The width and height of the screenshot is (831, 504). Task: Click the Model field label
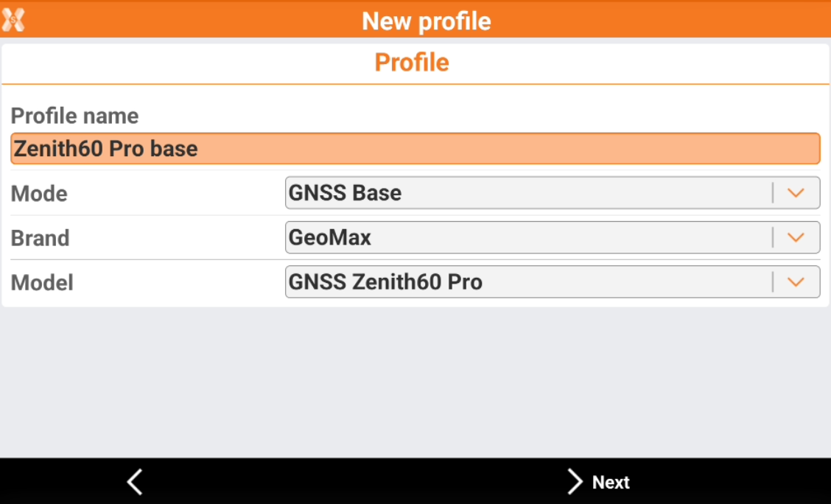[42, 283]
